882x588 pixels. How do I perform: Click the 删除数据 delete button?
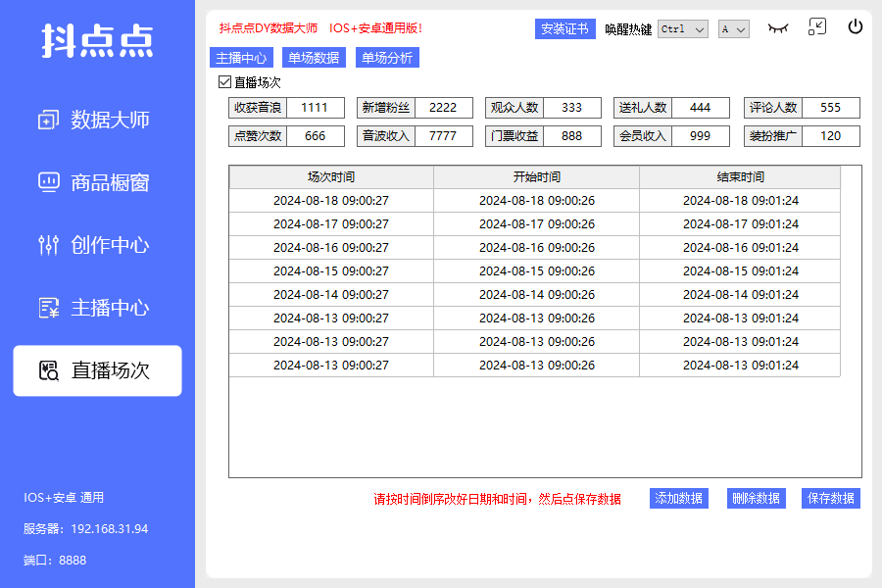pyautogui.click(x=756, y=498)
